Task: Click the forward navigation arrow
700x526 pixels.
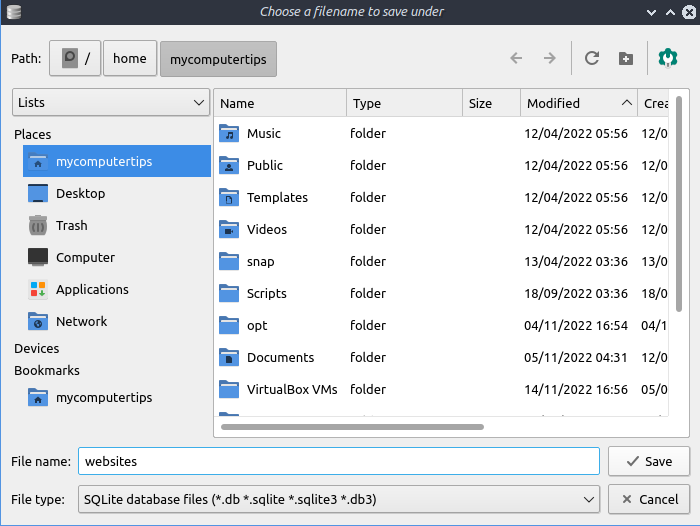Action: click(x=550, y=58)
